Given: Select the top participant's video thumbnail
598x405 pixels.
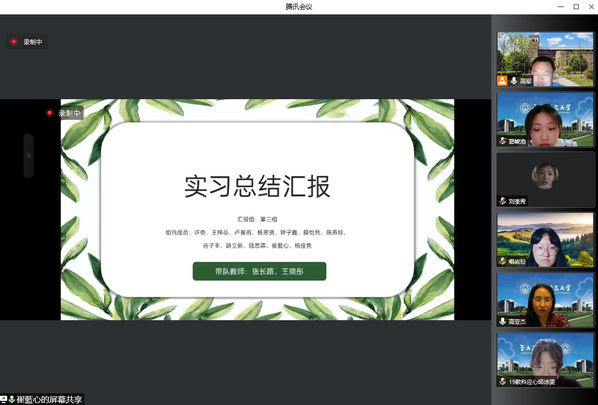Looking at the screenshot, I should pyautogui.click(x=545, y=59).
